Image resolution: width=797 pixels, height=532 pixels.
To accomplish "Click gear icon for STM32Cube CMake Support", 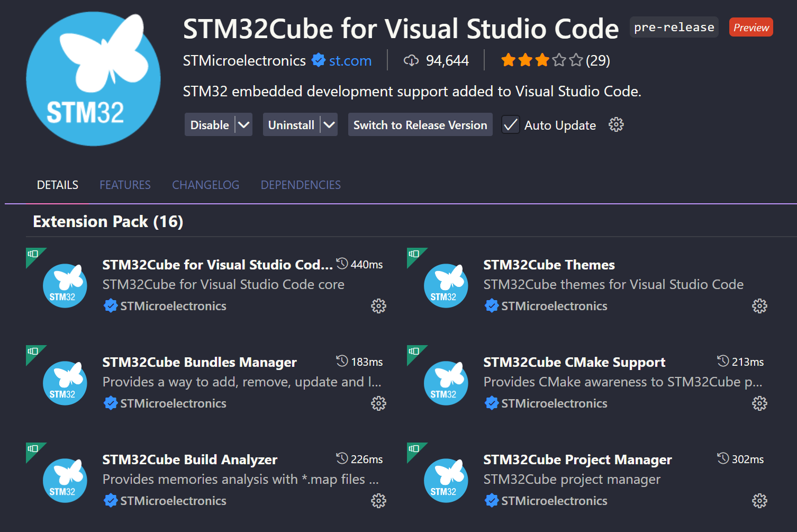I will coord(759,403).
